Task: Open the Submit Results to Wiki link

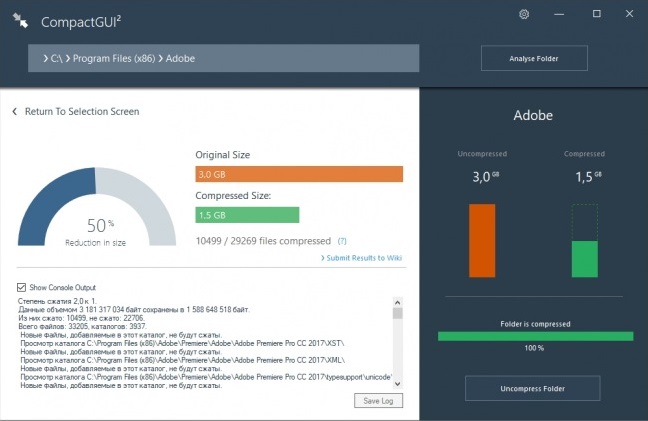Action: click(x=361, y=258)
